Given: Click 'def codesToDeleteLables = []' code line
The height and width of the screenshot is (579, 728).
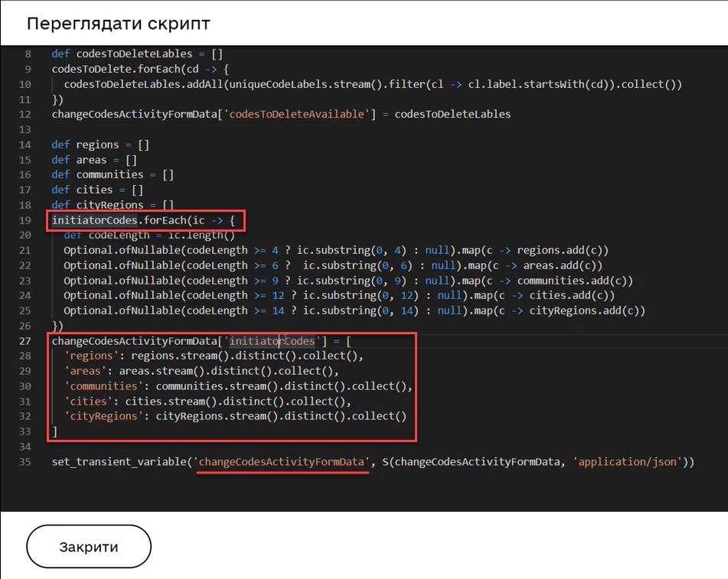Looking at the screenshot, I should click(x=138, y=54).
